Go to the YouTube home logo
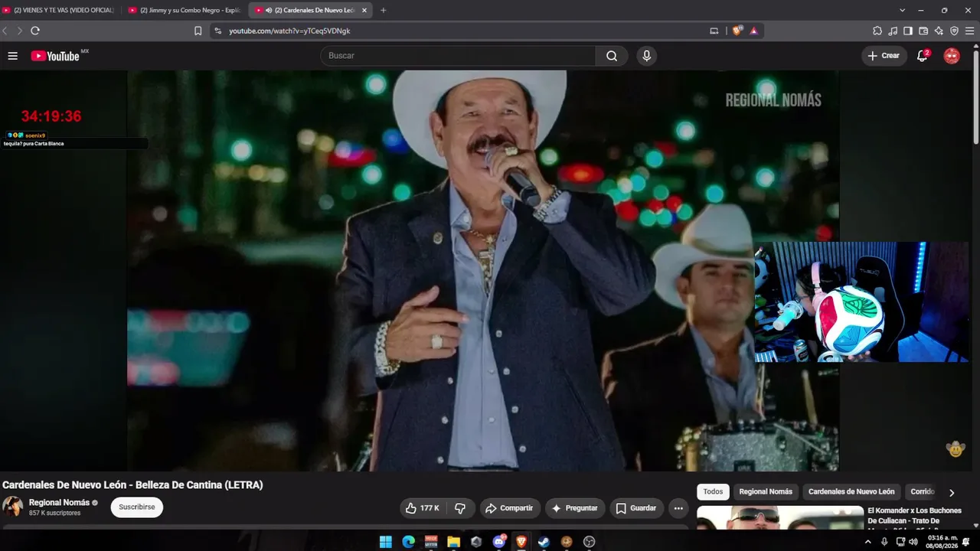Image resolution: width=980 pixels, height=551 pixels. [x=55, y=56]
